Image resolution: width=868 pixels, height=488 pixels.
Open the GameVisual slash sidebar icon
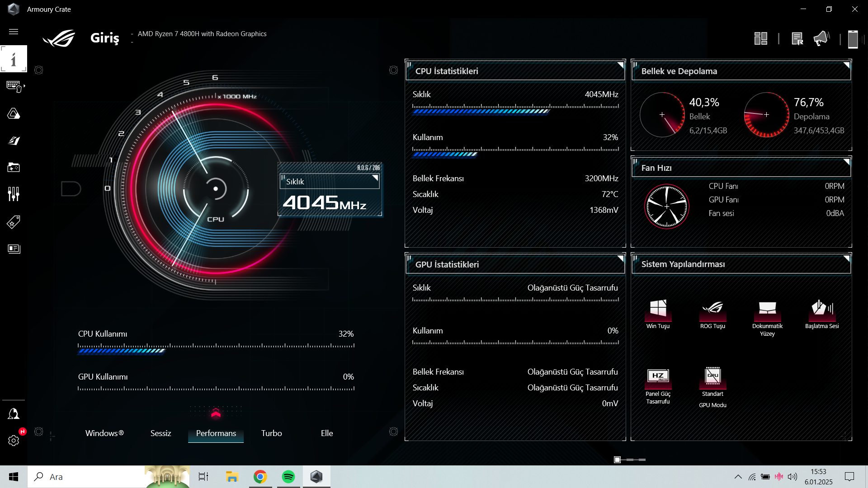click(x=14, y=141)
